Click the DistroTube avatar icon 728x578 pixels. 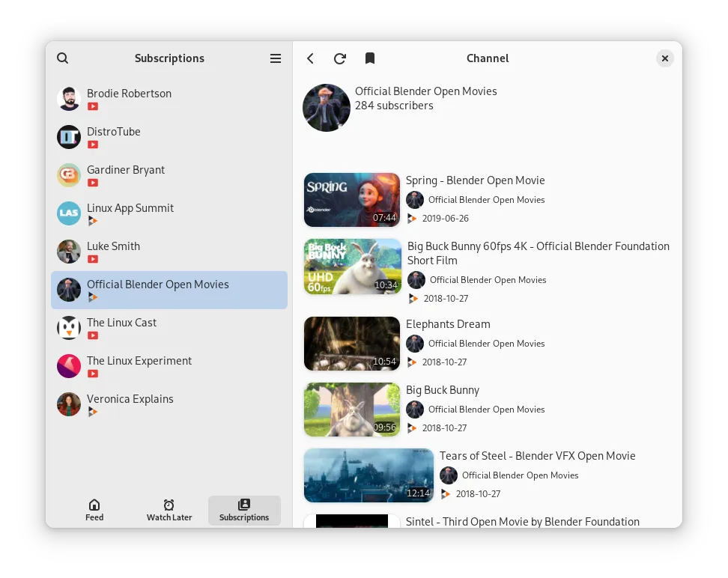point(69,137)
